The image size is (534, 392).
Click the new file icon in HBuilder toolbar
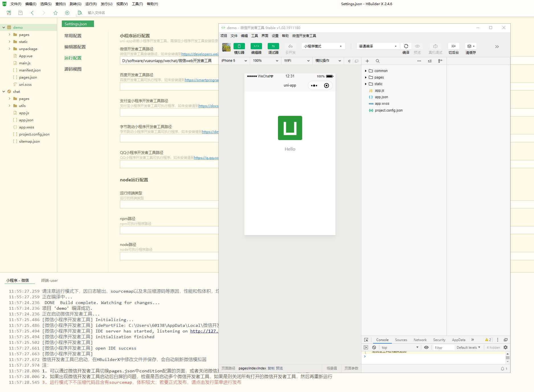(9, 13)
